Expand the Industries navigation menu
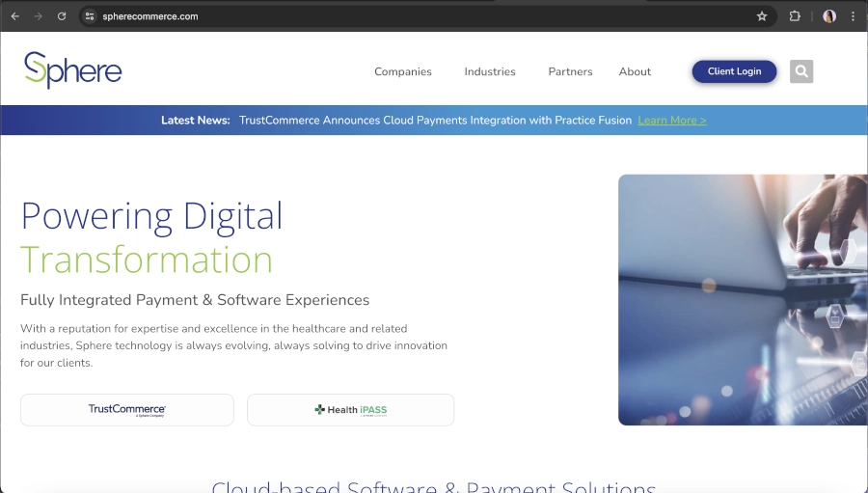Viewport: 868px width, 493px height. [490, 71]
